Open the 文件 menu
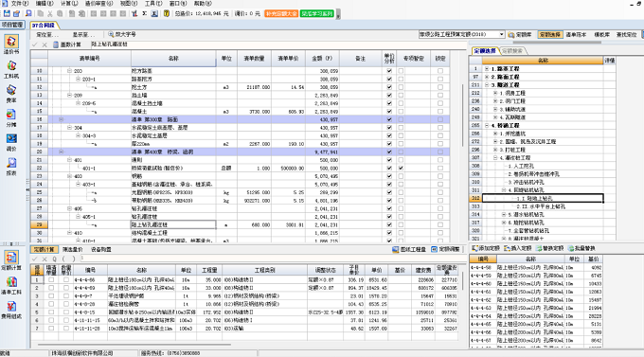Image resolution: width=644 pixels, height=357 pixels. click(20, 3)
